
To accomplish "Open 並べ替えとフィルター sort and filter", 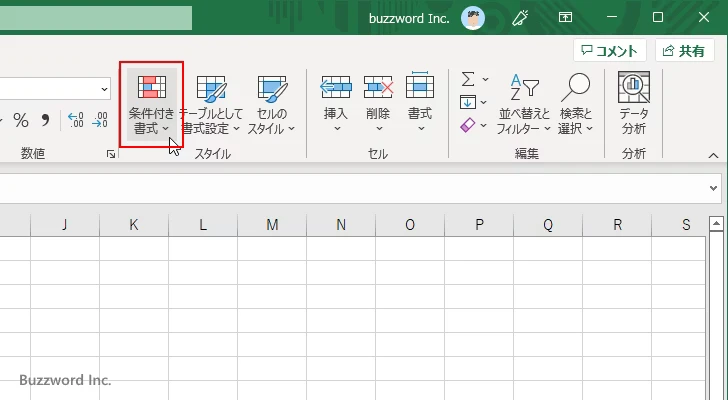I will (524, 104).
